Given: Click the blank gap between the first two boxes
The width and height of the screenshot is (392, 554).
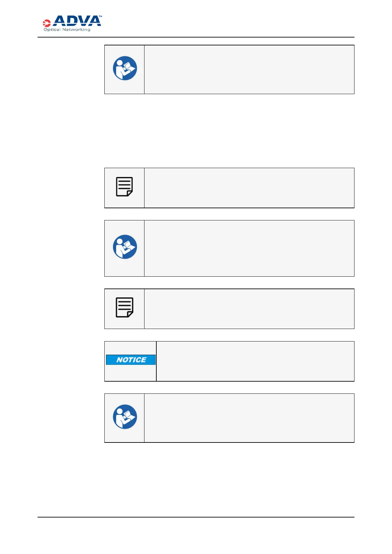Looking at the screenshot, I should click(x=229, y=131).
